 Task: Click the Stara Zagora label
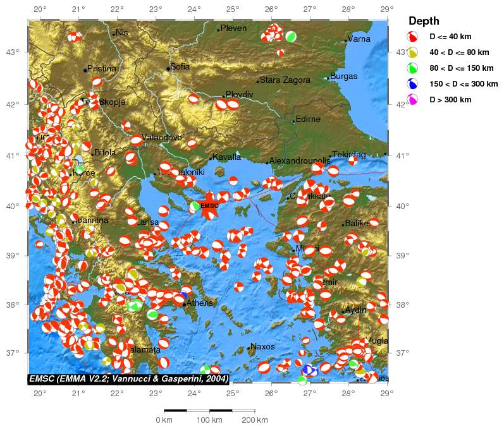coord(285,80)
